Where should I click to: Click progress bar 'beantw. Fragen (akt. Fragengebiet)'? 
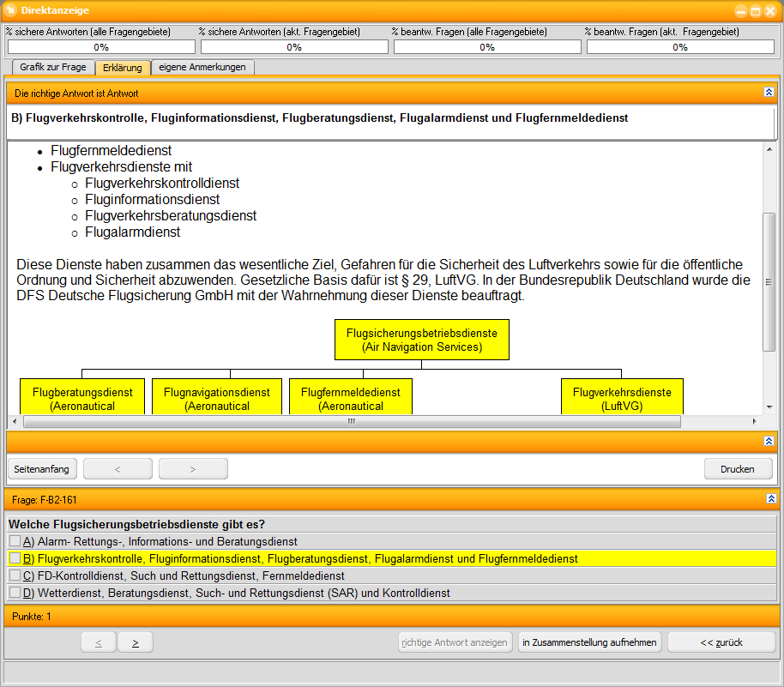point(680,47)
